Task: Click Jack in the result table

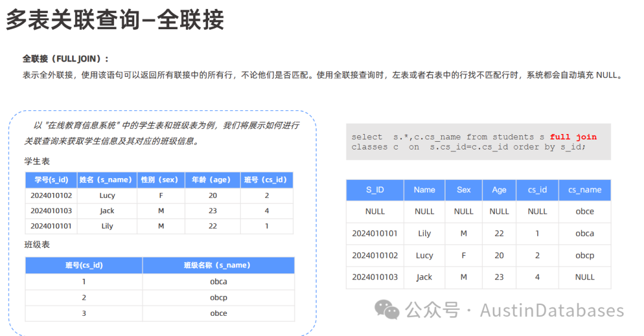Action: coord(425,277)
